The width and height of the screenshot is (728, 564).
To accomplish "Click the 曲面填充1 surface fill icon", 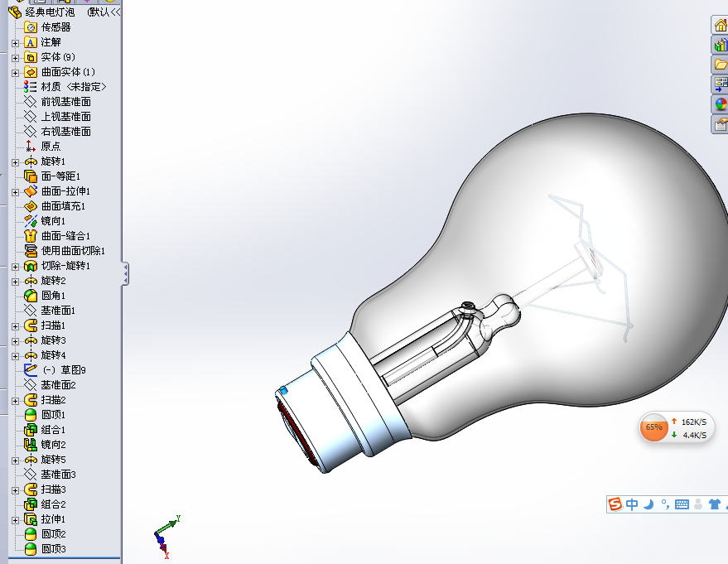I will [31, 206].
